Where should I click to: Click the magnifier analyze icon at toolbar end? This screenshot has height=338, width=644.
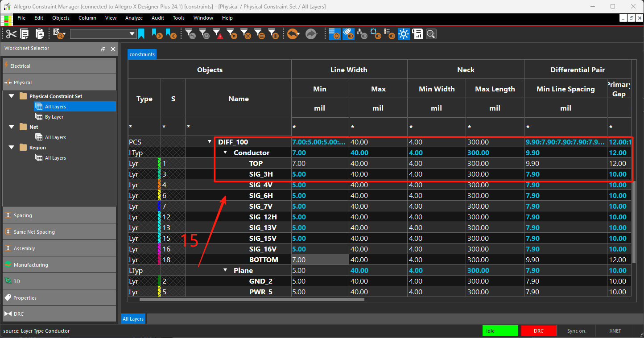[x=431, y=34]
